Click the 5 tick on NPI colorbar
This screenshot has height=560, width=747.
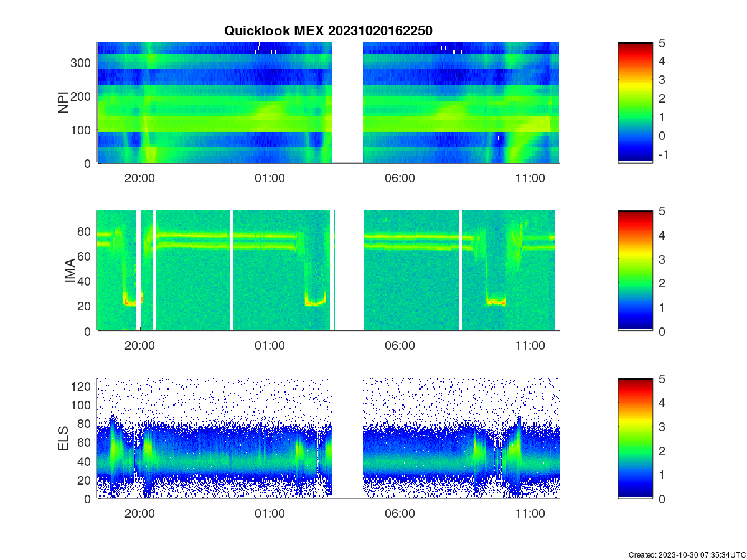662,42
